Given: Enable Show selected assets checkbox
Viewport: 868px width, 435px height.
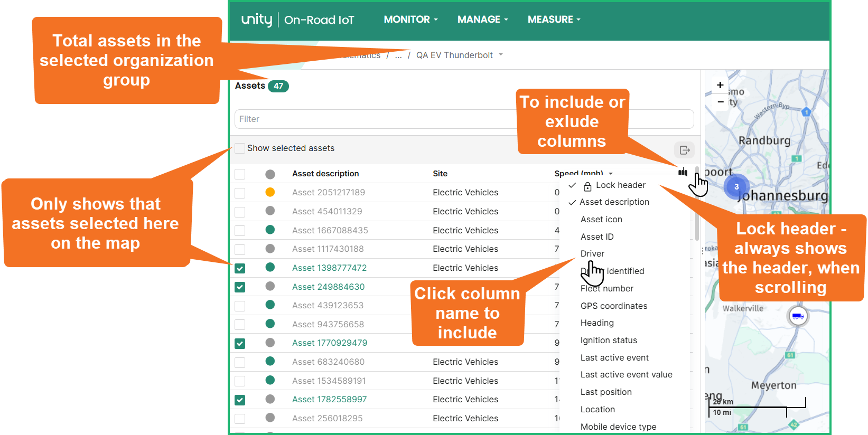Looking at the screenshot, I should tap(240, 148).
